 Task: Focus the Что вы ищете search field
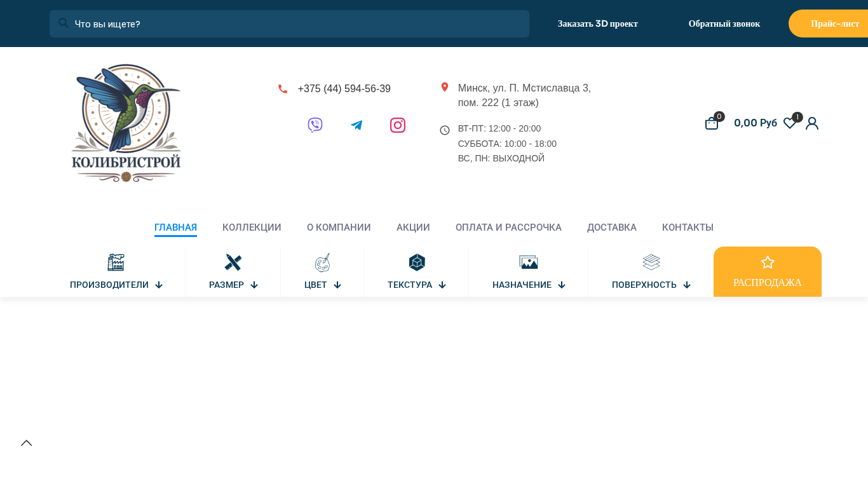coord(289,24)
